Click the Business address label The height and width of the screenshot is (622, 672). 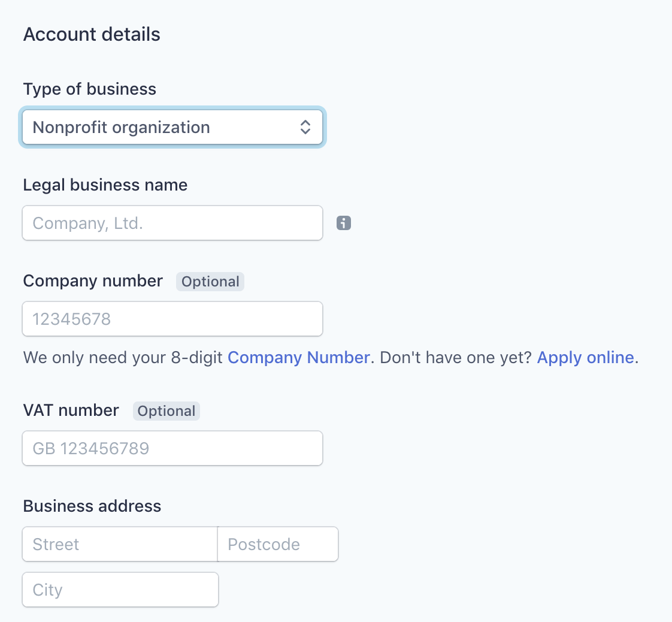(x=92, y=506)
